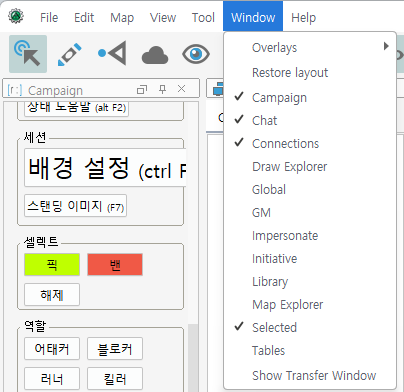Select the Interaction pointer tool
This screenshot has height=392, width=404.
pos(28,54)
